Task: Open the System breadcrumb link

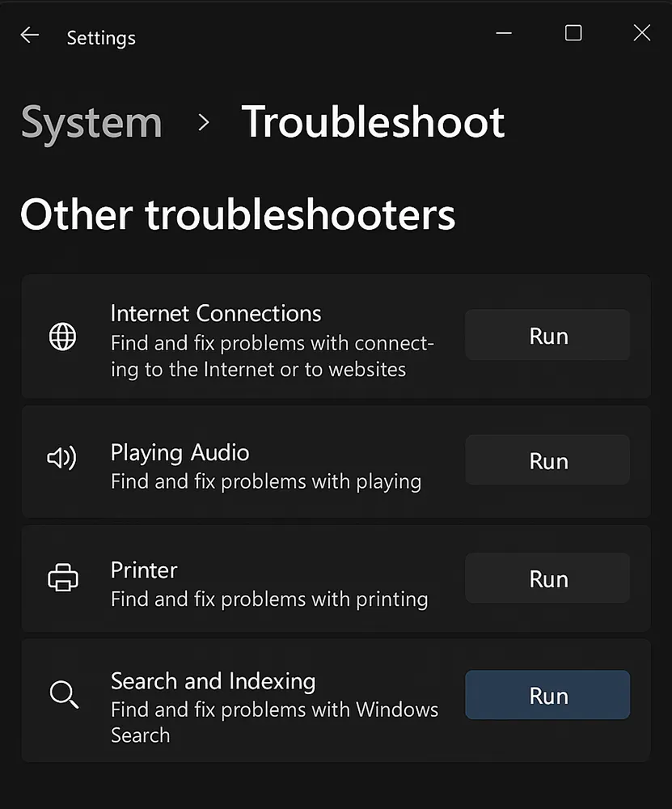Action: (91, 122)
